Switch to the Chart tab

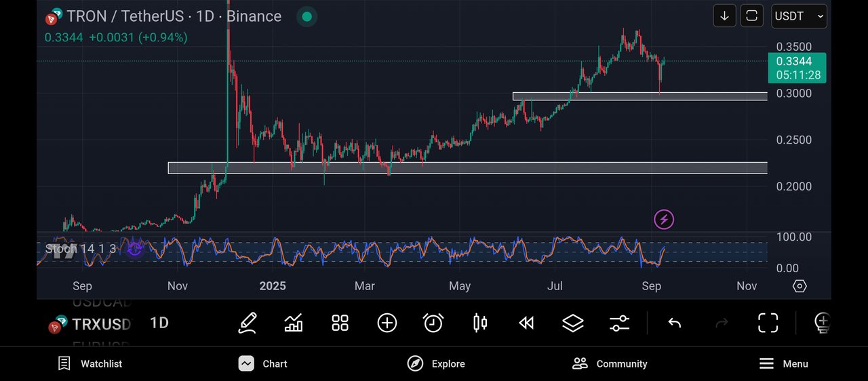263,364
